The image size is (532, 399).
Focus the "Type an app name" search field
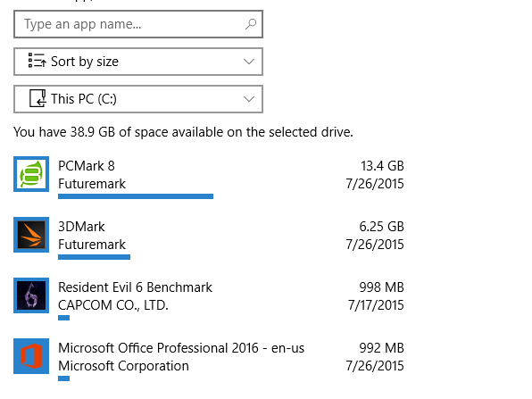138,24
